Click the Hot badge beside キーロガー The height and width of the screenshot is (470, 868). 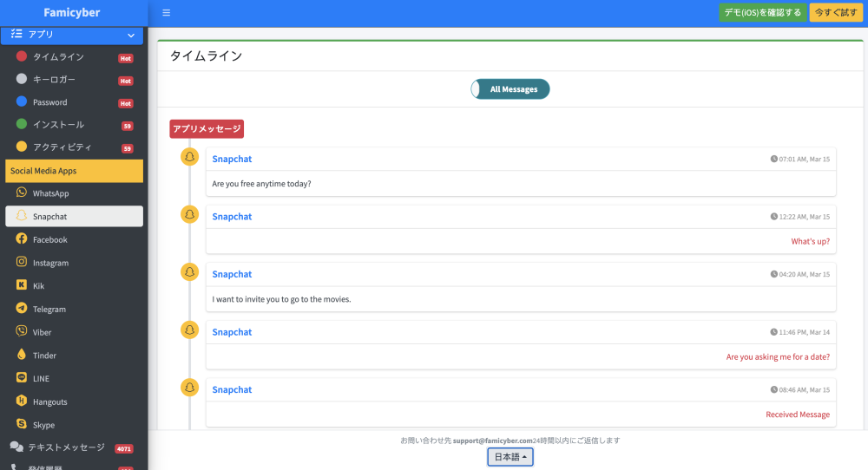tap(126, 82)
